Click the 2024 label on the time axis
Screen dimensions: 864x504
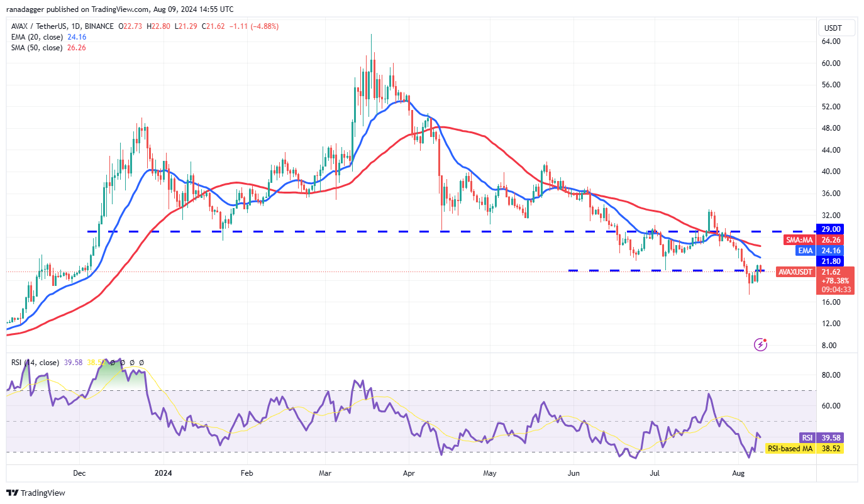163,472
